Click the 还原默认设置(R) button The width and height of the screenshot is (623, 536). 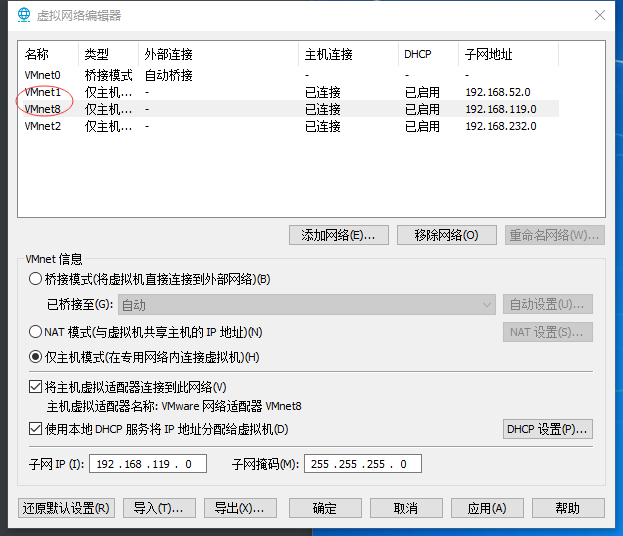click(x=66, y=508)
